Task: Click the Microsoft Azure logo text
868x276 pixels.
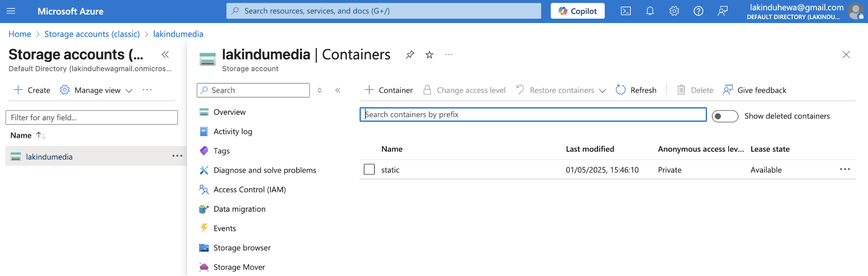Action: tap(70, 11)
